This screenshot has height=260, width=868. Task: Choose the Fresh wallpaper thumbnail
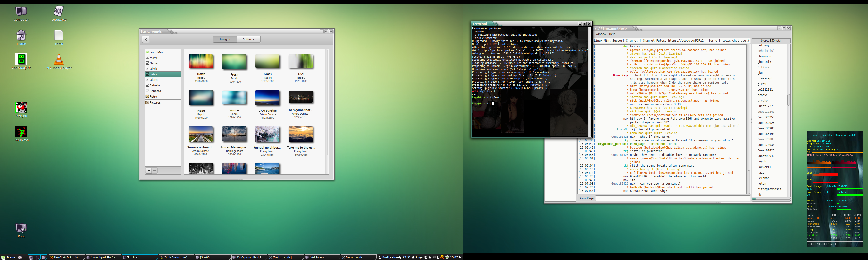[x=234, y=62]
